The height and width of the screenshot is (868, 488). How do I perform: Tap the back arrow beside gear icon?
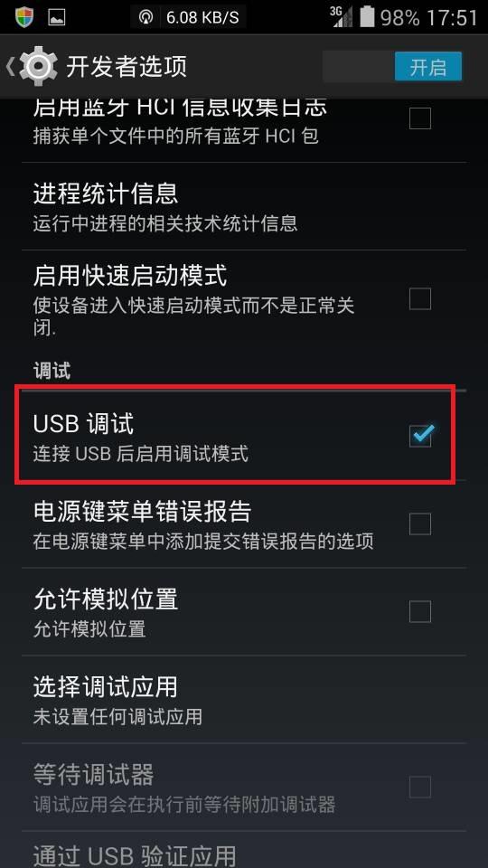click(10, 66)
